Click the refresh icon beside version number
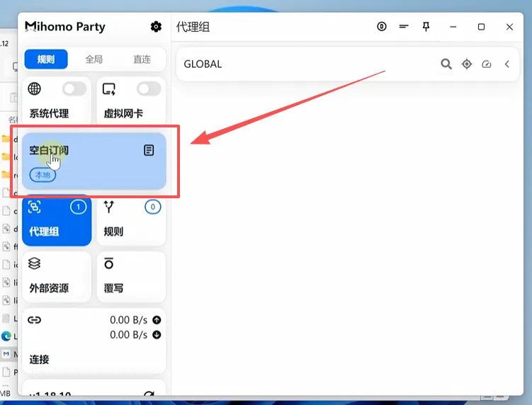Screen dimensions: 532x405 pyautogui.click(x=149, y=396)
